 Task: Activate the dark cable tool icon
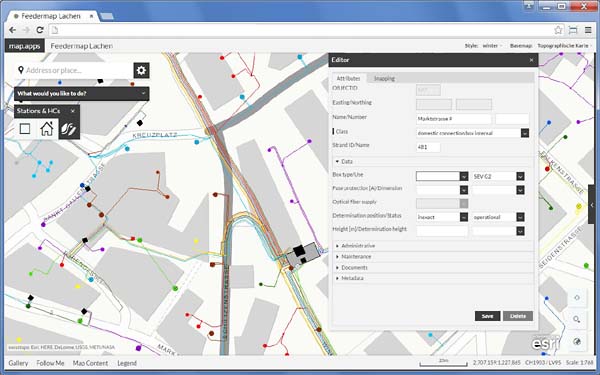[x=69, y=129]
